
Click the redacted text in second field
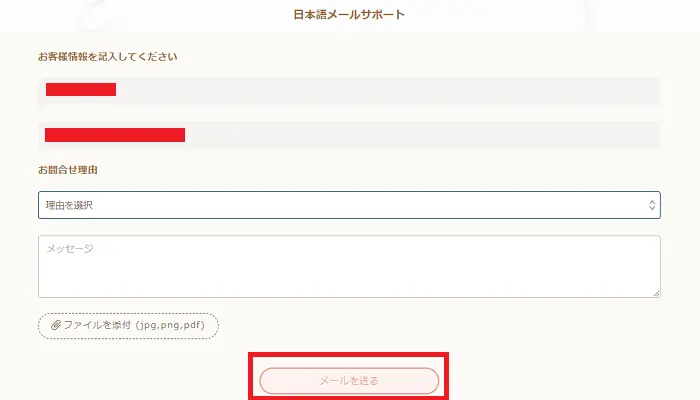[115, 135]
